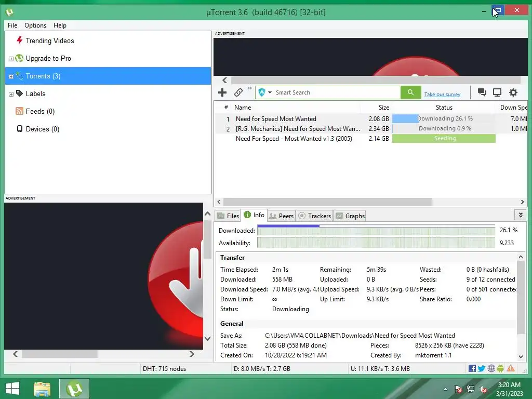
Task: Click the warning triangle icon in status bar
Action: coord(511,368)
